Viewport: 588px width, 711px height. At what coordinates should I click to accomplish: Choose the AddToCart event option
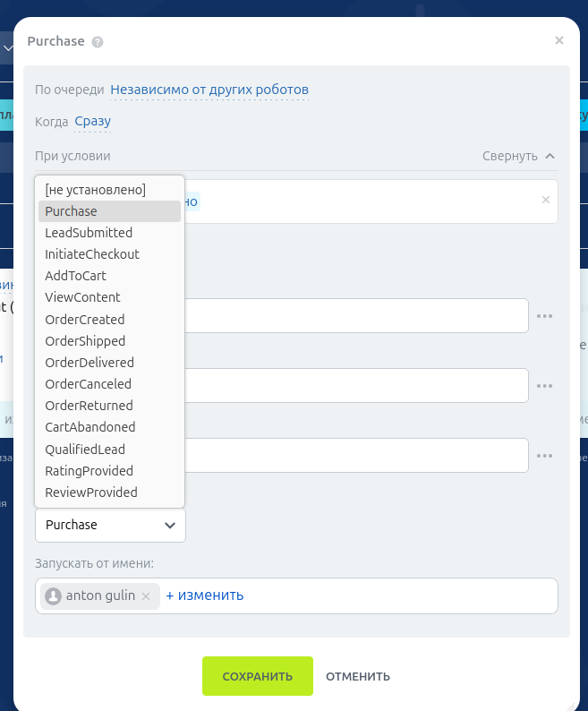tap(75, 276)
